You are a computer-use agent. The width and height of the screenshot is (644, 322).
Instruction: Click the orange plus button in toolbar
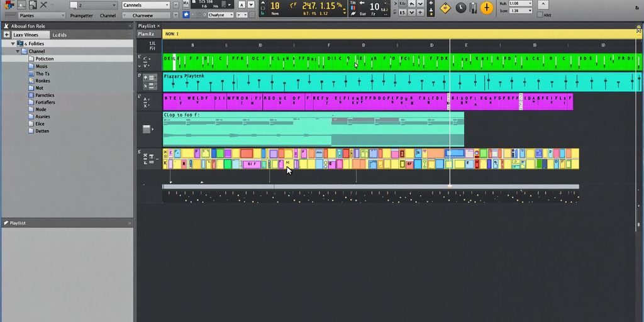click(487, 8)
